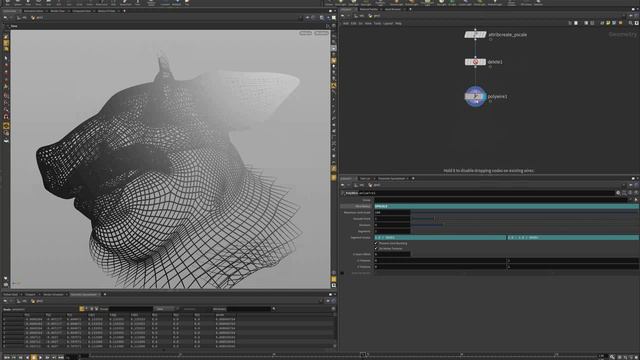This screenshot has width=640, height=360.
Task: Add a new tab in spreadsheet pane
Action: coord(105,294)
